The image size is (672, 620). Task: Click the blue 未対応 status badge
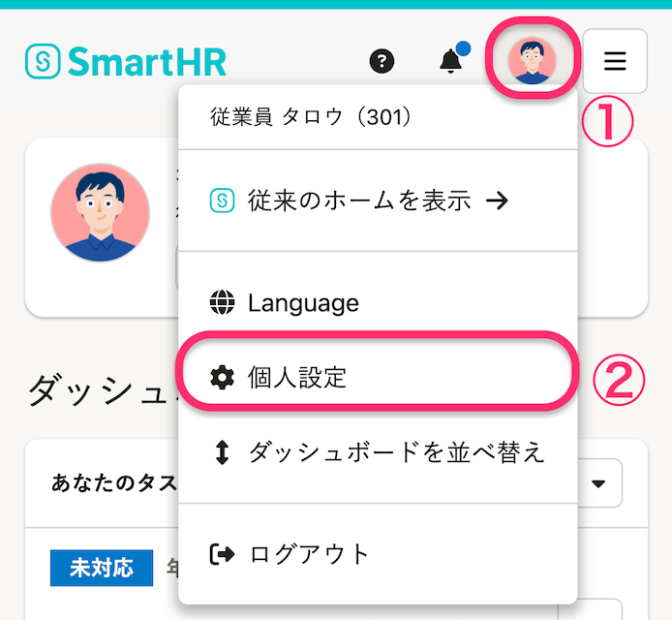click(x=102, y=568)
